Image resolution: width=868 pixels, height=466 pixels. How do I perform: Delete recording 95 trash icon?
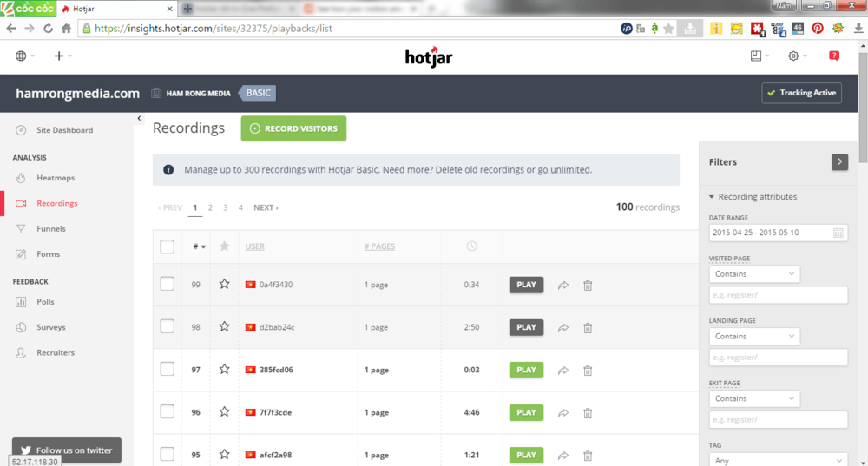588,456
